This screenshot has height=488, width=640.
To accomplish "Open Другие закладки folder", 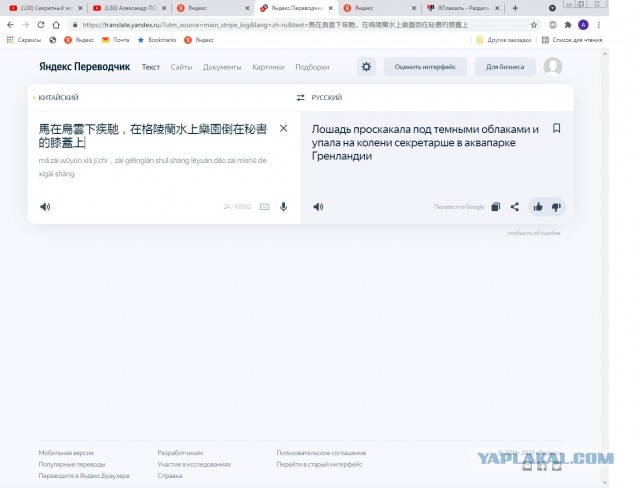I will pos(504,40).
